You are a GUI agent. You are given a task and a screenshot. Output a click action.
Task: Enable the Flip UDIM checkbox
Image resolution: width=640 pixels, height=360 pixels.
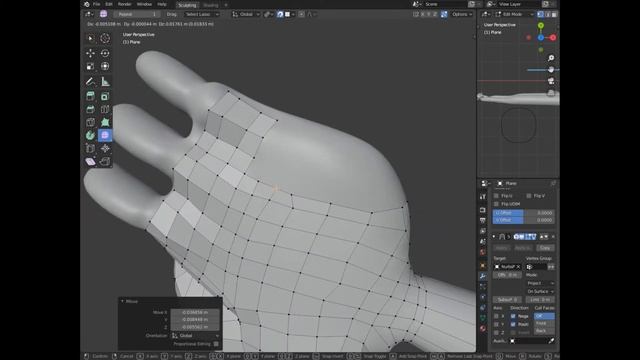(x=496, y=204)
